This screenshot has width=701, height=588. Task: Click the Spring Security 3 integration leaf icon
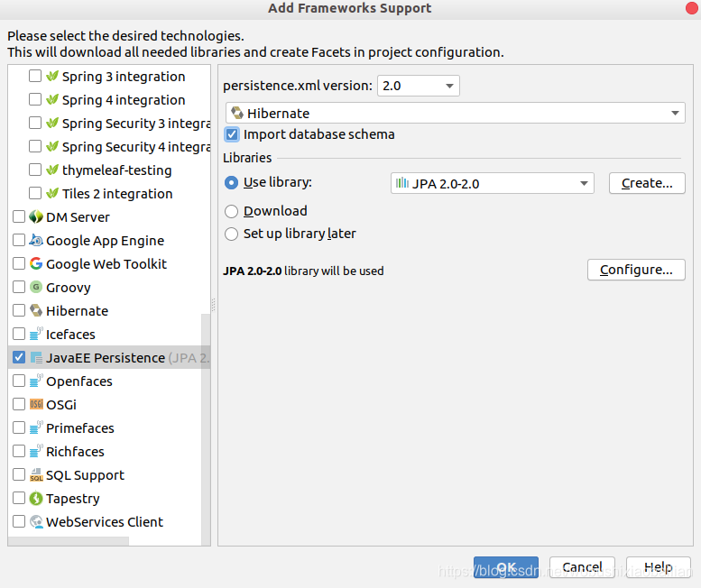[x=52, y=123]
